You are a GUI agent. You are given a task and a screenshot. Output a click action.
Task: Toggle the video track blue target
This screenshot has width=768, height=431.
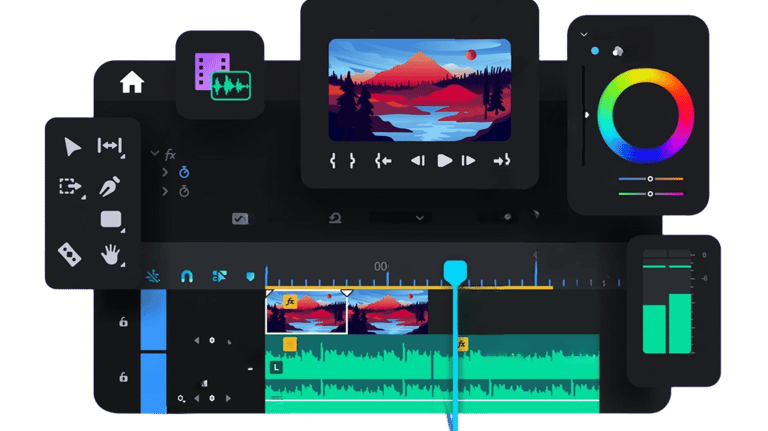point(153,320)
